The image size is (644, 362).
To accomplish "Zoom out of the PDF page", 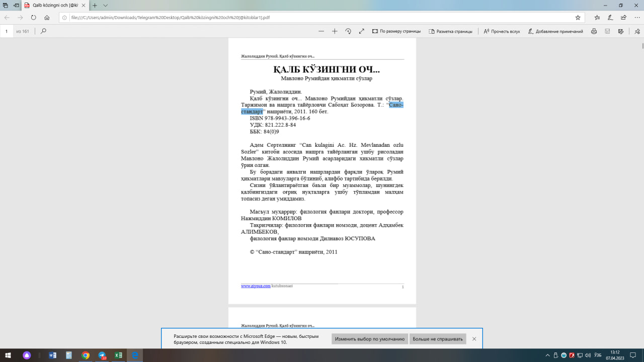I will [x=321, y=31].
